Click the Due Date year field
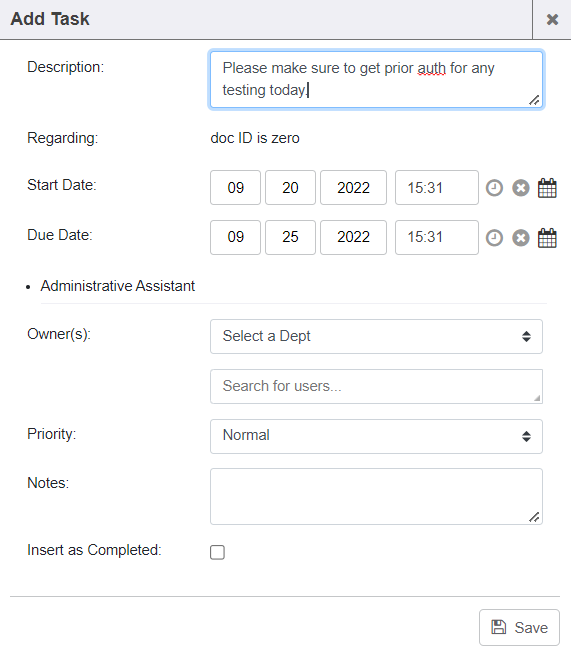This screenshot has height=657, width=571. 354,237
